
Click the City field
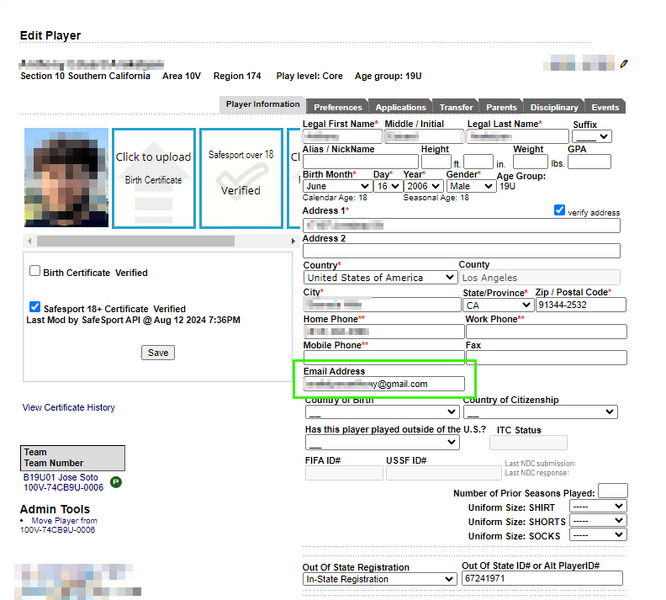click(x=382, y=305)
